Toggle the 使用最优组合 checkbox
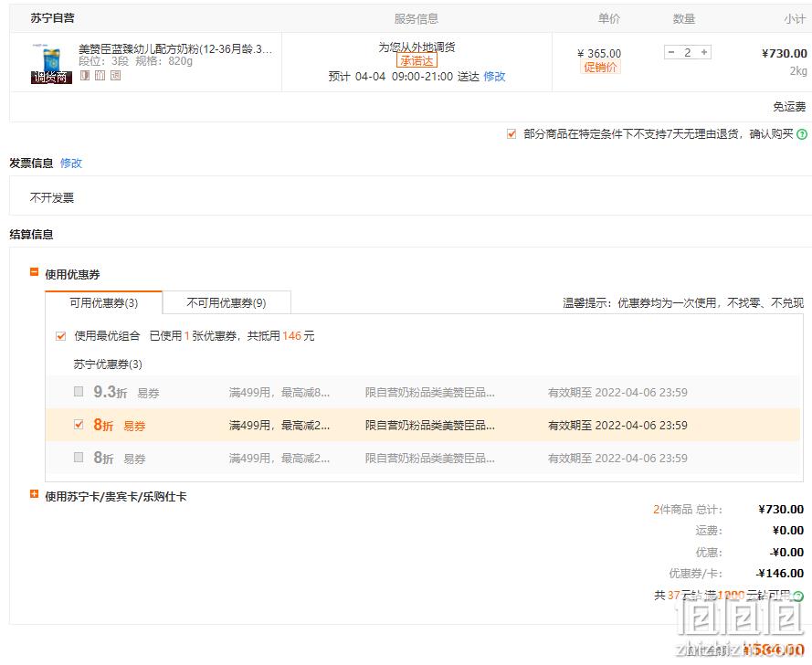This screenshot has width=812, height=665. point(60,336)
